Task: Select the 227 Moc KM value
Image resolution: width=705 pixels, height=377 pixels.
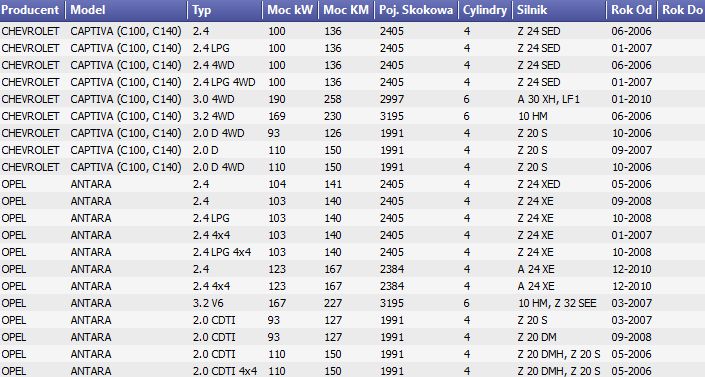Action: 333,303
